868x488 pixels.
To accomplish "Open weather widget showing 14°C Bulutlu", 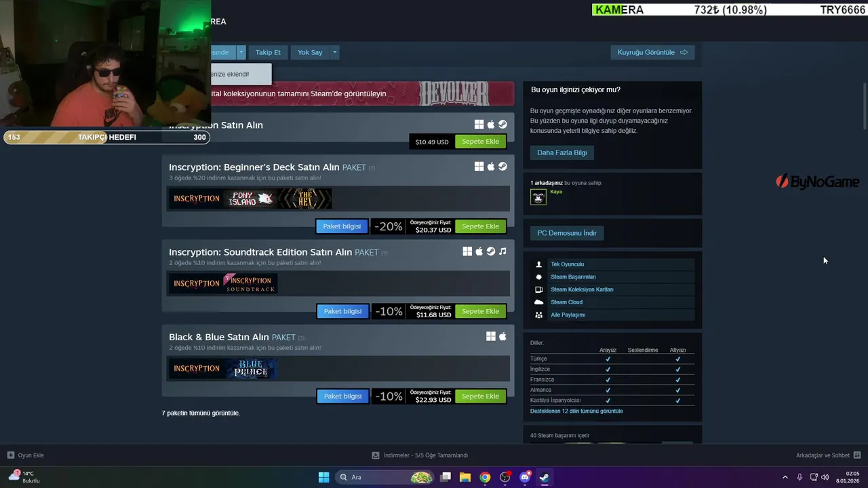I will point(24,477).
